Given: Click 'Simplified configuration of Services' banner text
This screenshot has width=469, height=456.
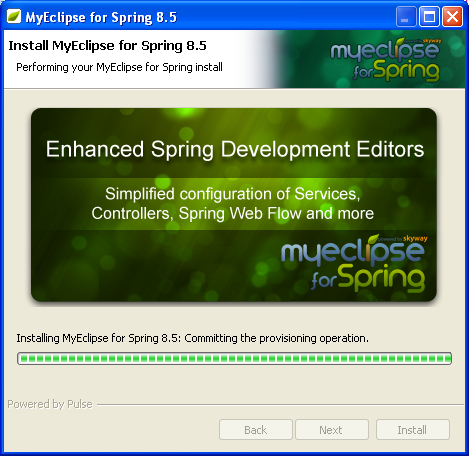Looking at the screenshot, I should coord(233,194).
